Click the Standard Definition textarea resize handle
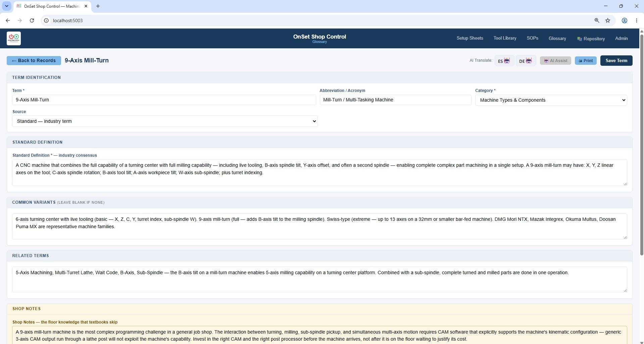Image resolution: width=644 pixels, height=344 pixels. pyautogui.click(x=625, y=184)
